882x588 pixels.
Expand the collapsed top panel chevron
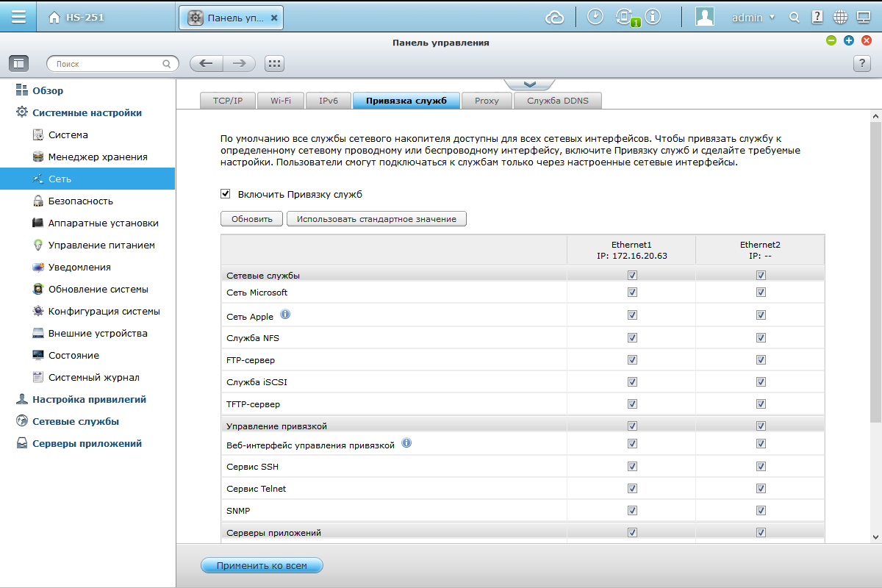click(529, 85)
